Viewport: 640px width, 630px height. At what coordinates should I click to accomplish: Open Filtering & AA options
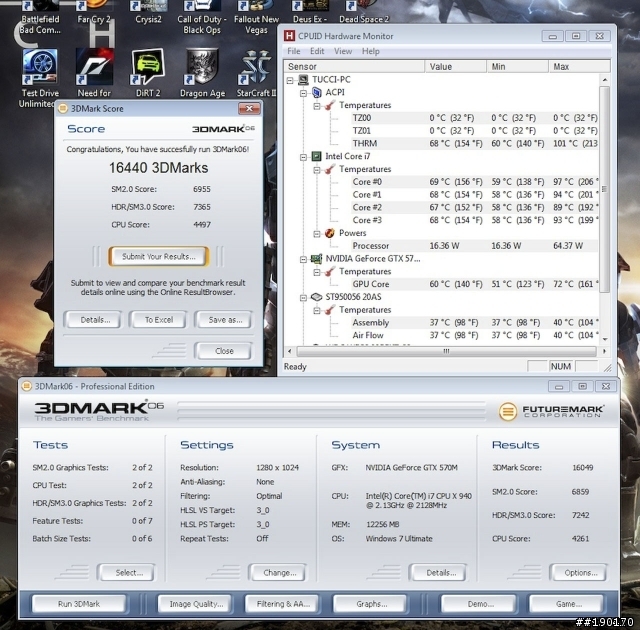[283, 603]
